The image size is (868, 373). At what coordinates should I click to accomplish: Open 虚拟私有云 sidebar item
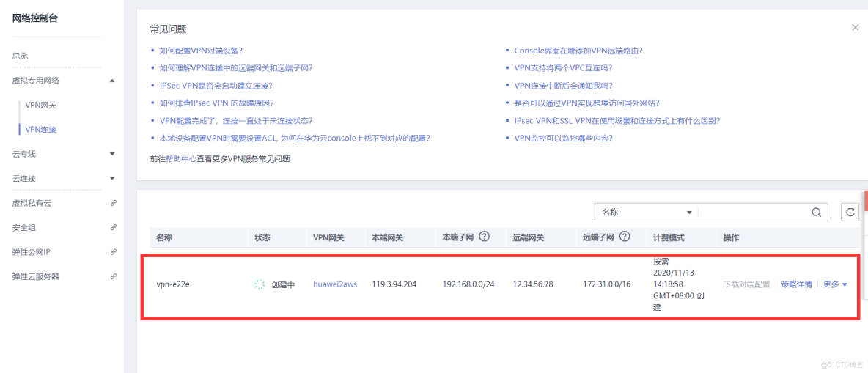pyautogui.click(x=32, y=203)
